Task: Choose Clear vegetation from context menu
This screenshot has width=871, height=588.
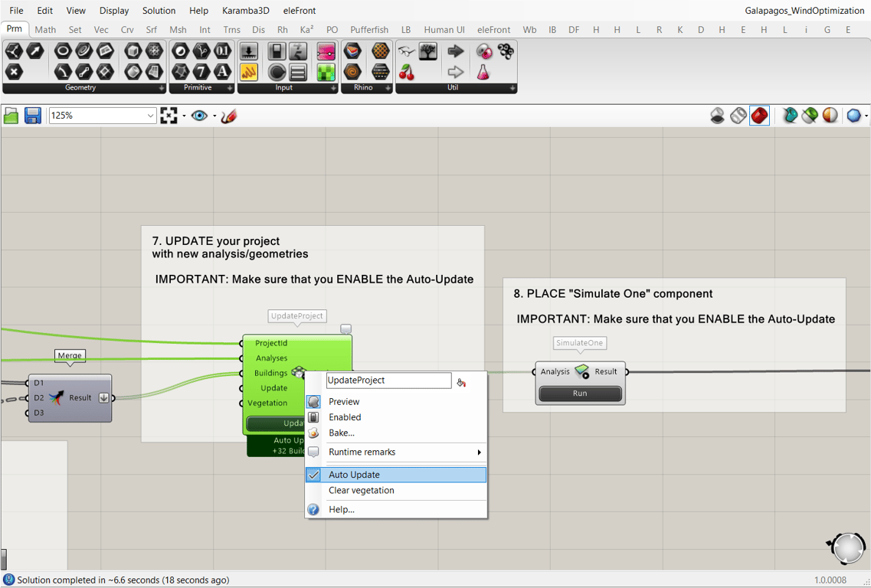Action: click(x=396, y=490)
